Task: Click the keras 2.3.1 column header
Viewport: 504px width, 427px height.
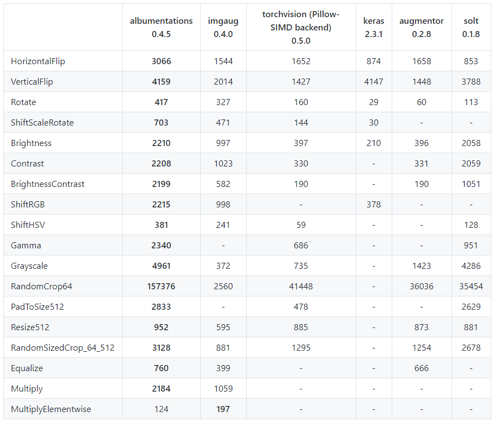Action: point(373,28)
